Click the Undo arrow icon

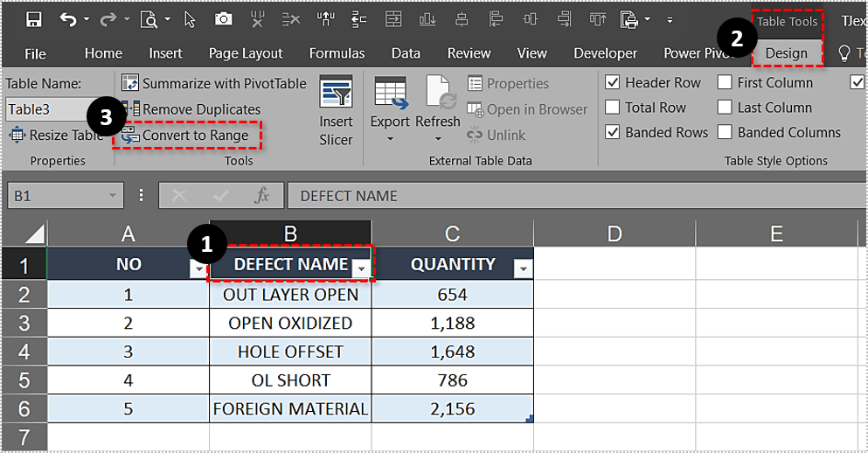[x=67, y=19]
